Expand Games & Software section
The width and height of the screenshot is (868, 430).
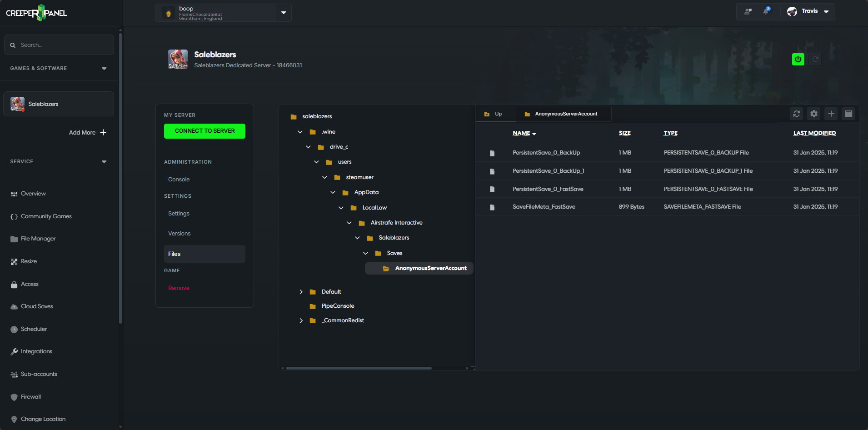(104, 68)
